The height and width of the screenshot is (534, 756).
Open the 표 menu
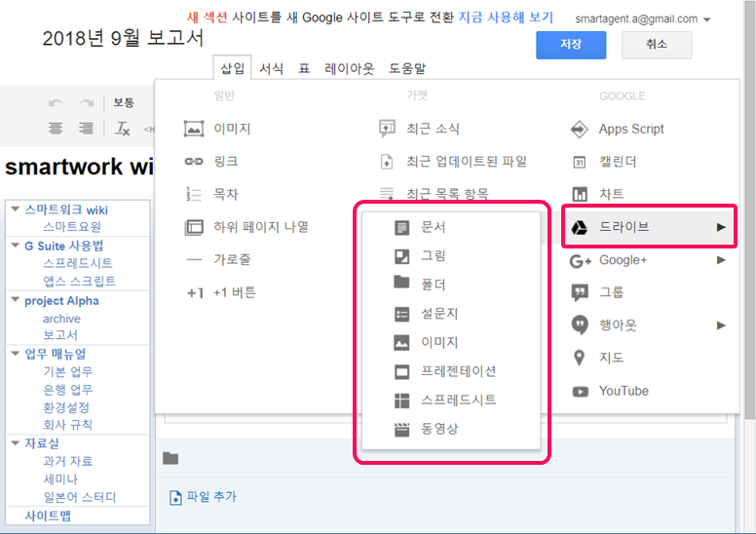[304, 68]
